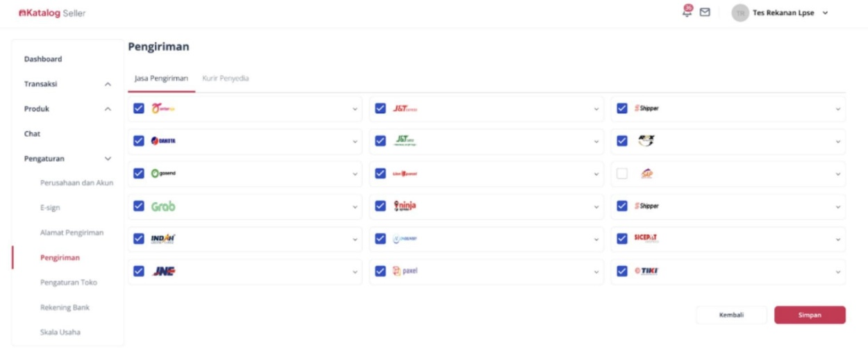
Task: Click the Kembali button
Action: pyautogui.click(x=731, y=315)
